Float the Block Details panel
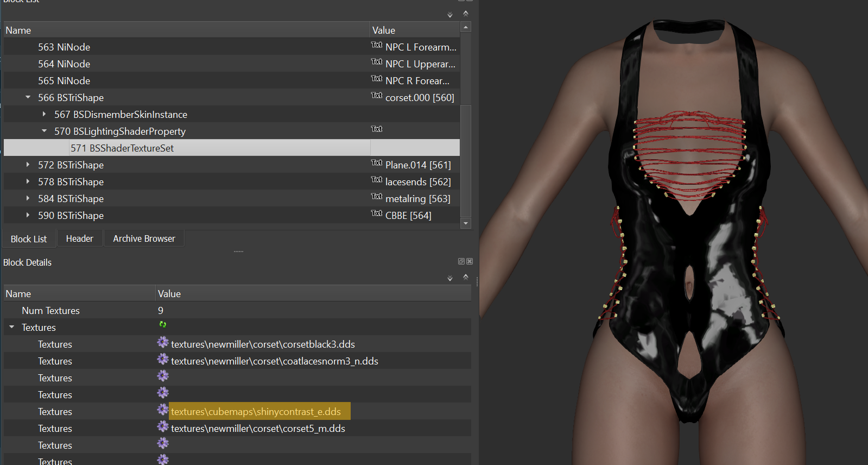Viewport: 868px width, 465px height. pyautogui.click(x=461, y=261)
